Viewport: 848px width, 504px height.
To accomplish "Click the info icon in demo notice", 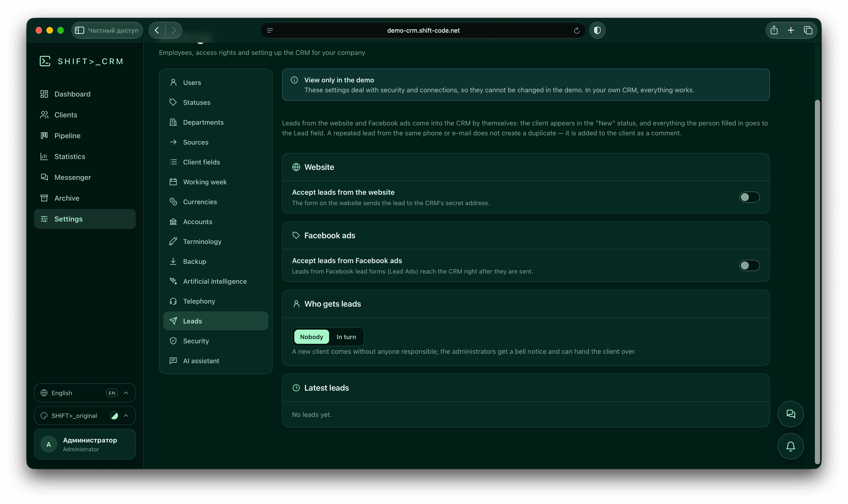I will point(294,80).
